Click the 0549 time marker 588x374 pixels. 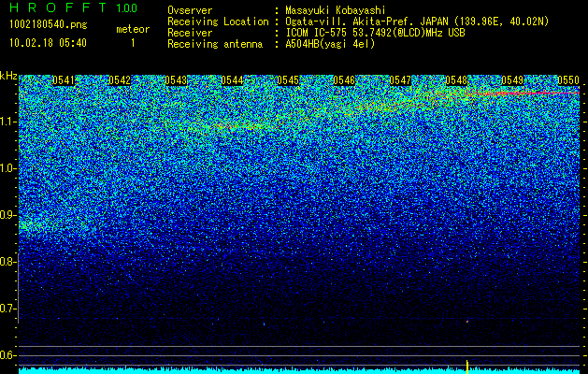click(512, 80)
